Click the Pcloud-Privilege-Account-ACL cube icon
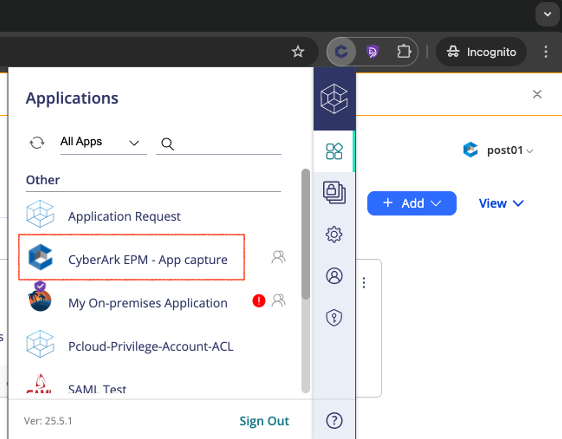The height and width of the screenshot is (439, 562). point(40,344)
